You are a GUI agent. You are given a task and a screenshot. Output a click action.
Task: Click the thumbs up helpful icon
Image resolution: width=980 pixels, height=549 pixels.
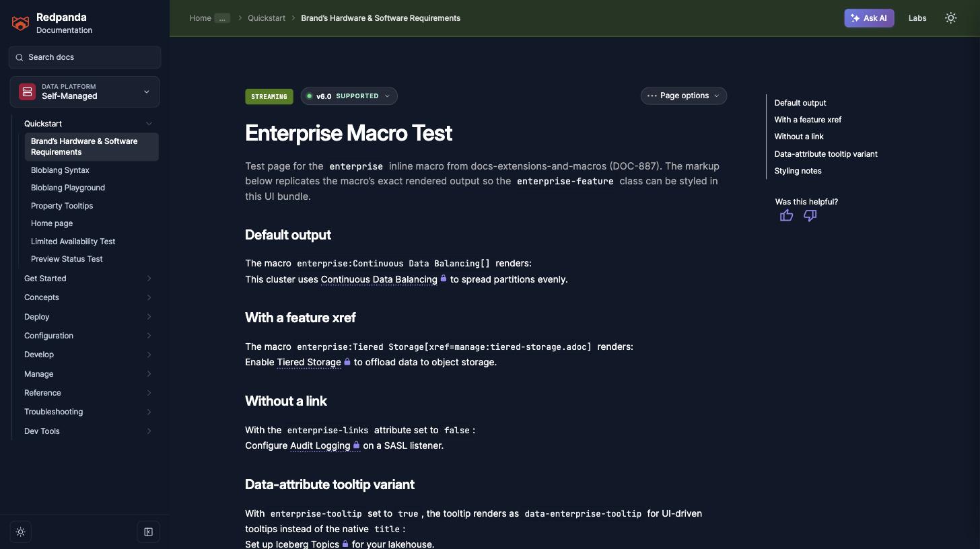786,215
